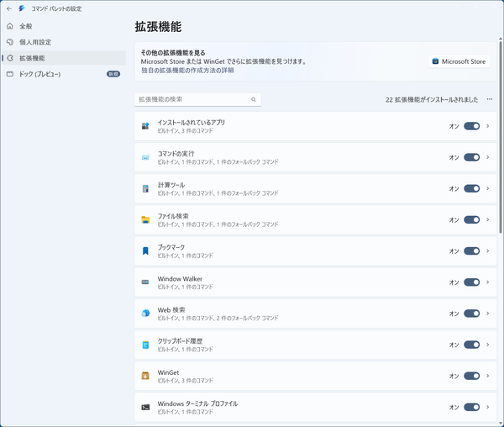Viewport: 504px width, 427px height.
Task: Click the 22 拡張機能がインストールされました text
Action: point(432,100)
